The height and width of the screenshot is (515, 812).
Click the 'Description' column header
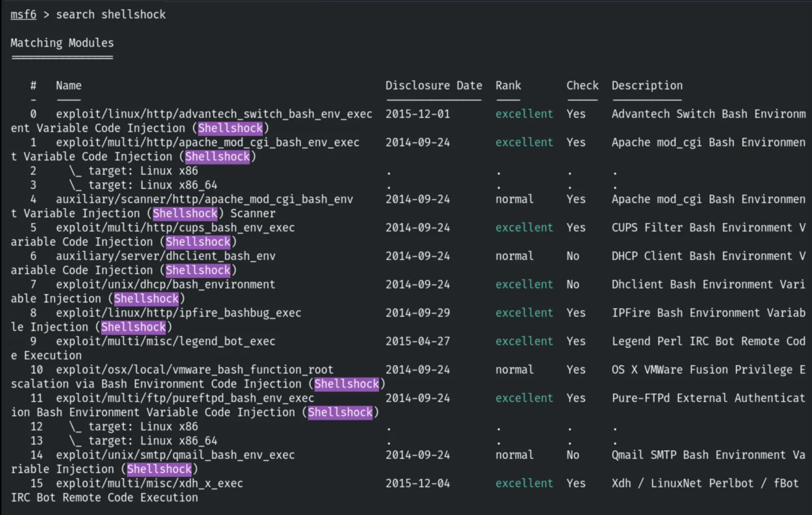(x=647, y=86)
